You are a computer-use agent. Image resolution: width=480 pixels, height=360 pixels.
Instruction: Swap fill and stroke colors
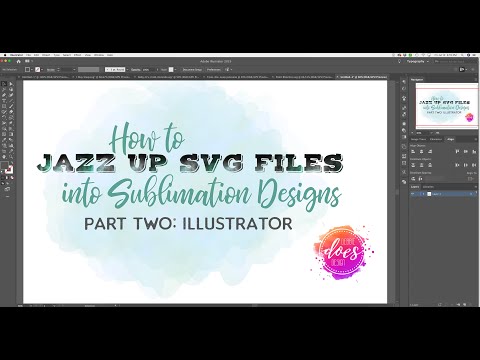[x=12, y=162]
